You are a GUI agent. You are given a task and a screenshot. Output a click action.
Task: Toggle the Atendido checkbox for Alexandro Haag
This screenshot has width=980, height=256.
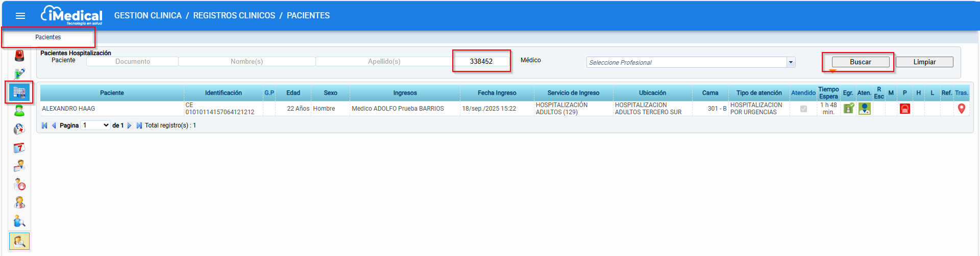click(803, 109)
